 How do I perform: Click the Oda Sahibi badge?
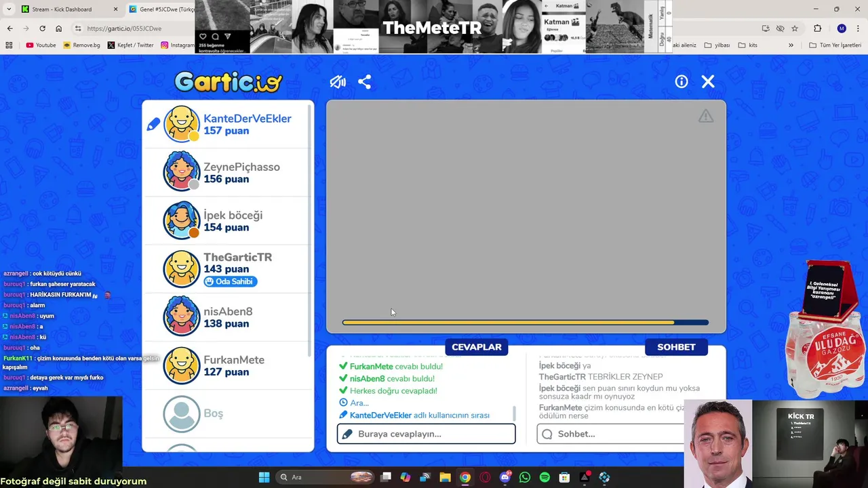pos(231,281)
